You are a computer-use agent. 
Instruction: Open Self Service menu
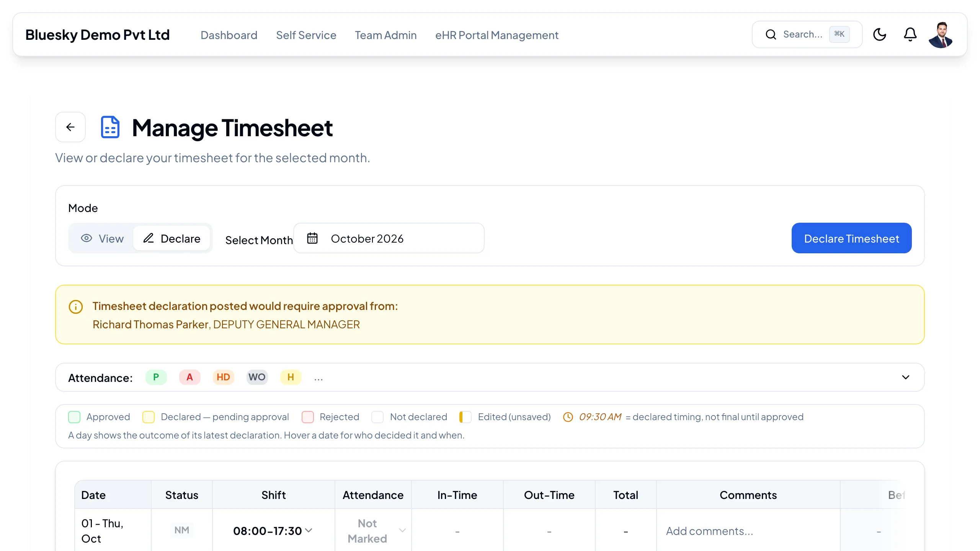306,35
